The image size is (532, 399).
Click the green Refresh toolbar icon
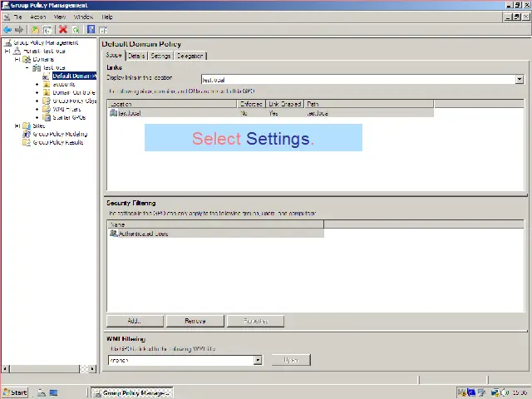click(76, 30)
